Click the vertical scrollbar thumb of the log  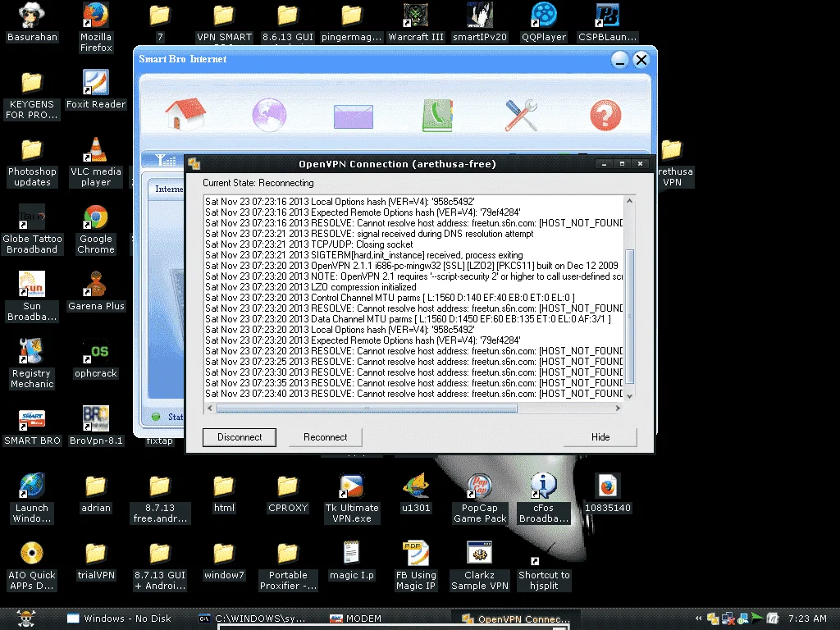pyautogui.click(x=629, y=316)
